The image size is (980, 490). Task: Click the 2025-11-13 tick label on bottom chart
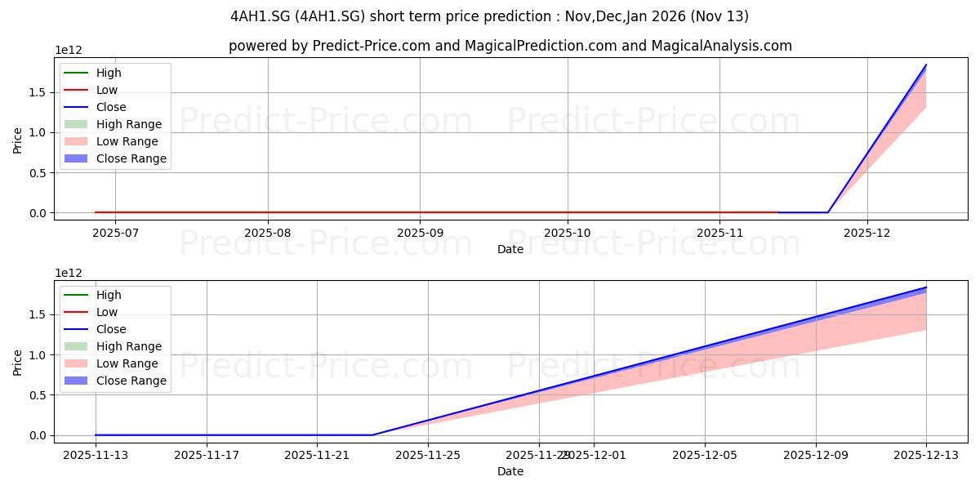[96, 457]
